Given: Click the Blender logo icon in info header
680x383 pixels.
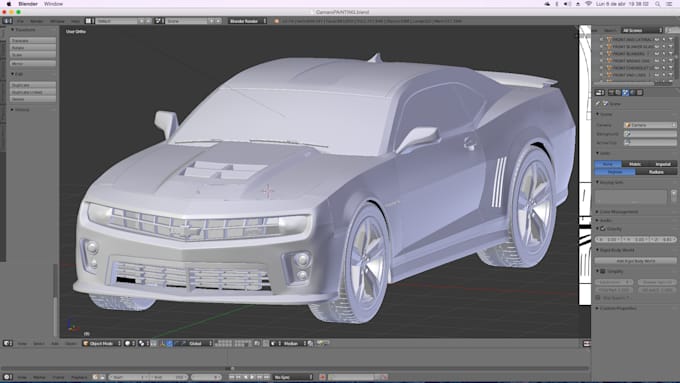Looking at the screenshot, I should 276,21.
